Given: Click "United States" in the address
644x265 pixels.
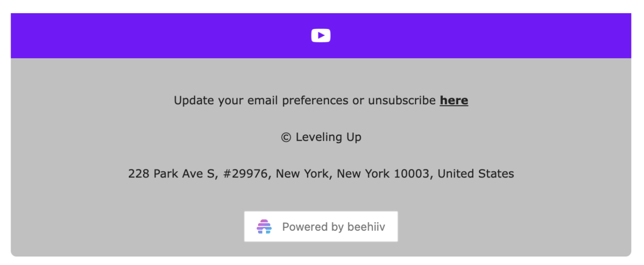Looking at the screenshot, I should (475, 174).
